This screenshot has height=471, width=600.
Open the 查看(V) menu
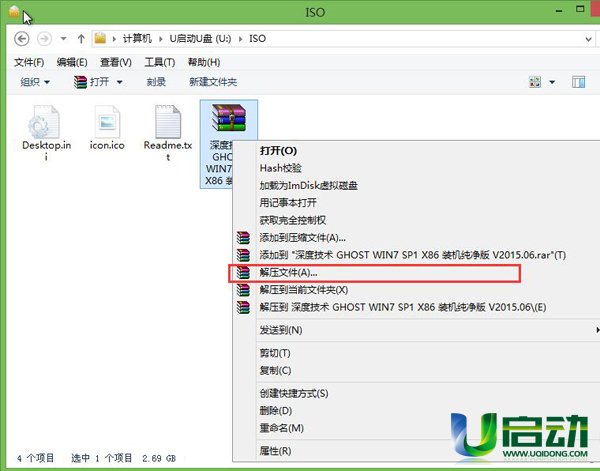click(x=116, y=62)
